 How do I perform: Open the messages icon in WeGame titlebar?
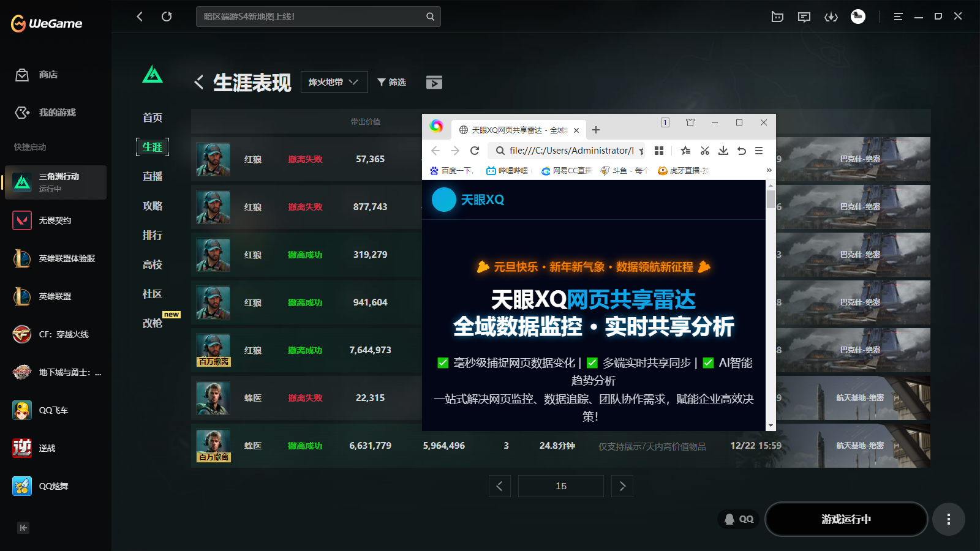pyautogui.click(x=804, y=17)
